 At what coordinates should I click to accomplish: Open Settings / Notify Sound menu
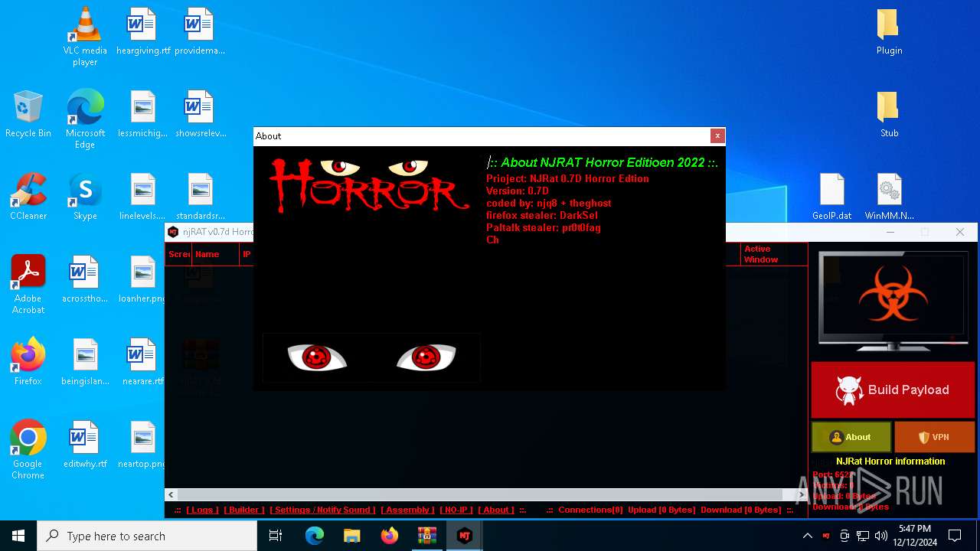pyautogui.click(x=323, y=510)
